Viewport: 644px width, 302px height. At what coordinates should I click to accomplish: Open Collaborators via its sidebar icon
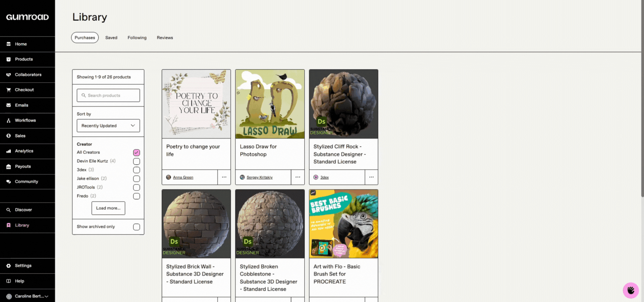click(9, 74)
